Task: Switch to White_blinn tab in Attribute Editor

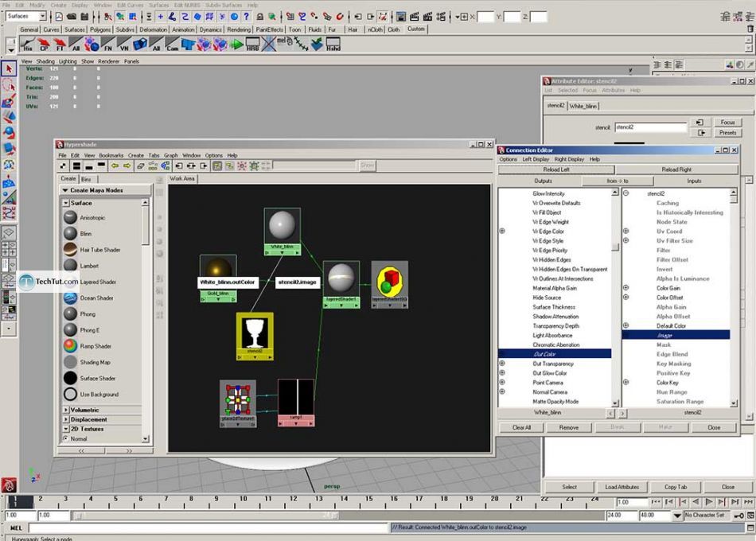Action: coord(583,106)
